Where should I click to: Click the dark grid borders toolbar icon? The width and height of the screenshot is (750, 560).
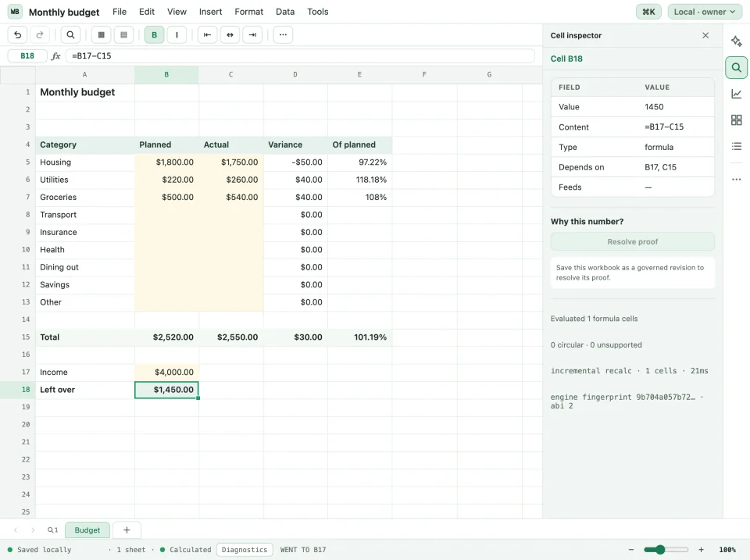point(101,35)
